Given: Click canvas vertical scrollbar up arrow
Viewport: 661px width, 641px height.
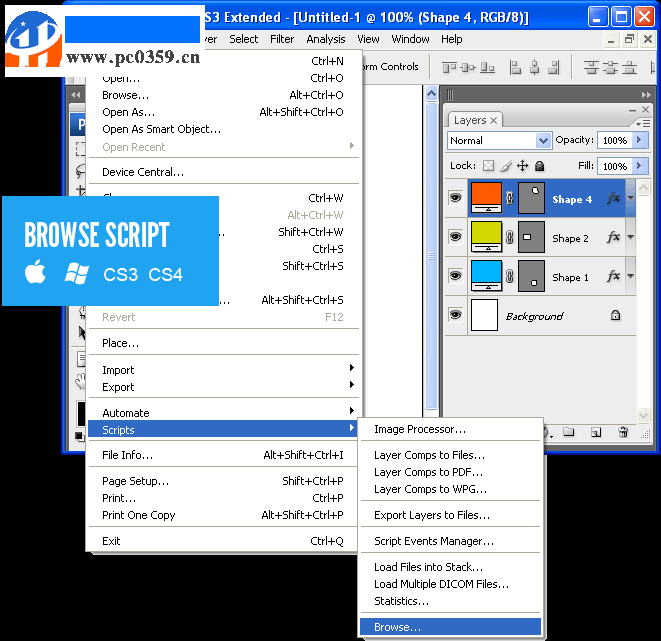Looking at the screenshot, I should pos(431,94).
